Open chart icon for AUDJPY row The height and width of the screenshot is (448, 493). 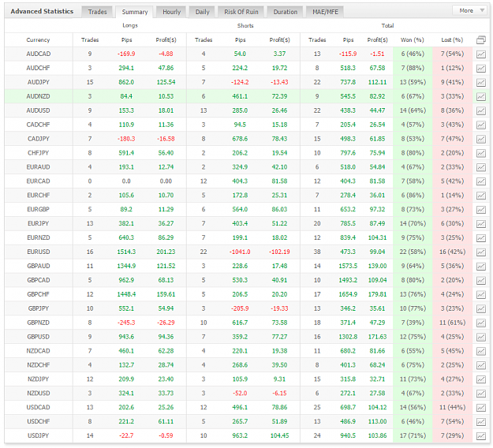pyautogui.click(x=480, y=82)
